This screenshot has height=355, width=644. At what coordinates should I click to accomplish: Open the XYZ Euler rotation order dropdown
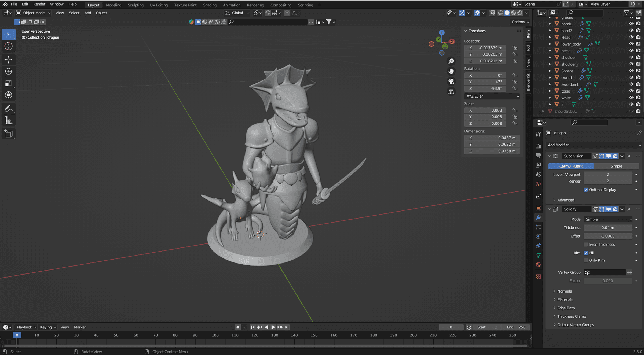(492, 96)
